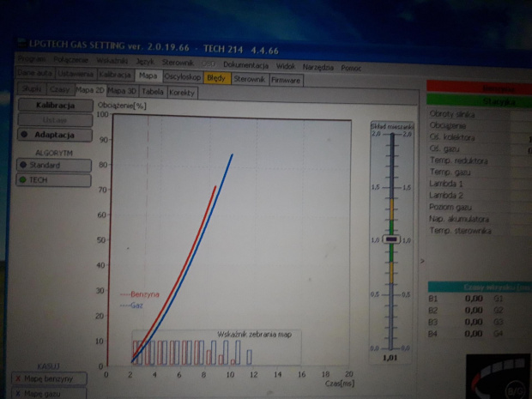
Task: Click the 1,01 mixture value
Action: pos(390,358)
